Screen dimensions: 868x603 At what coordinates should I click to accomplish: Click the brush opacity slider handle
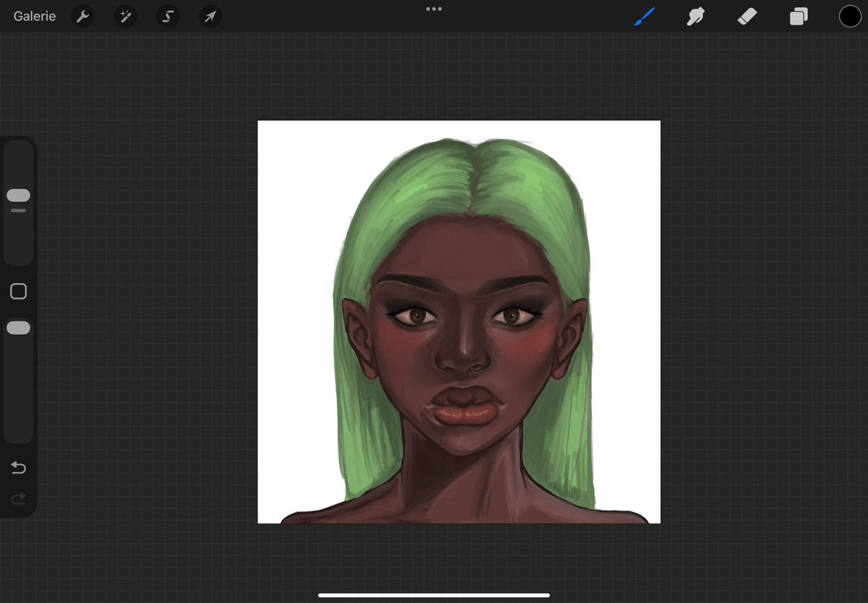[18, 328]
